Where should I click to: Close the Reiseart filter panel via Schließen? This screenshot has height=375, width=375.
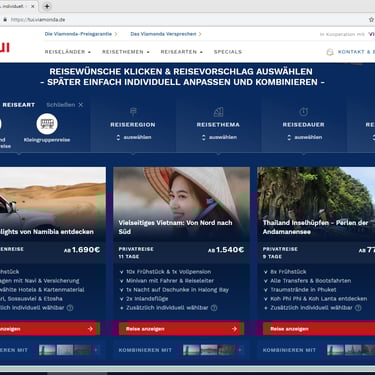(65, 105)
